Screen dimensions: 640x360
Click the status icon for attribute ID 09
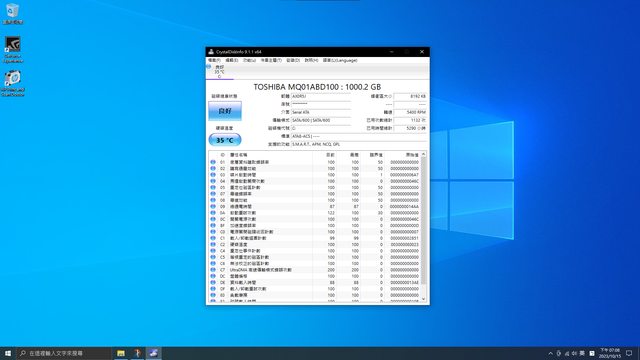tap(213, 206)
